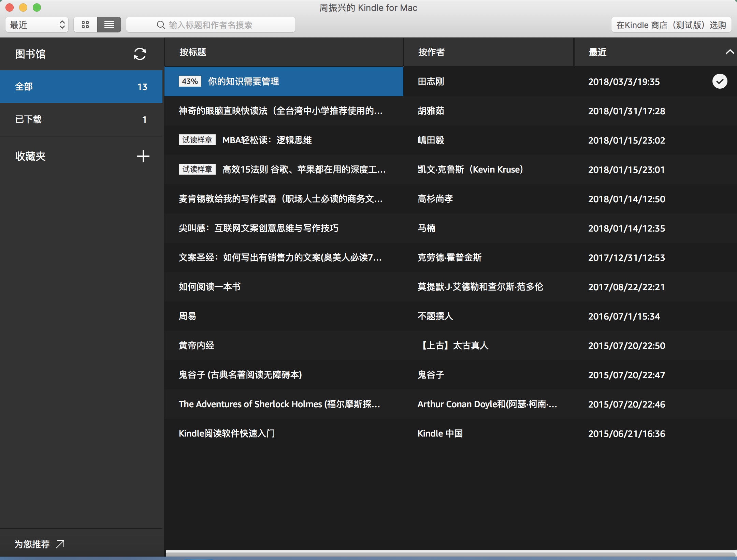
Task: Select book 麦肯锡教给我的写作武器
Action: tap(281, 199)
